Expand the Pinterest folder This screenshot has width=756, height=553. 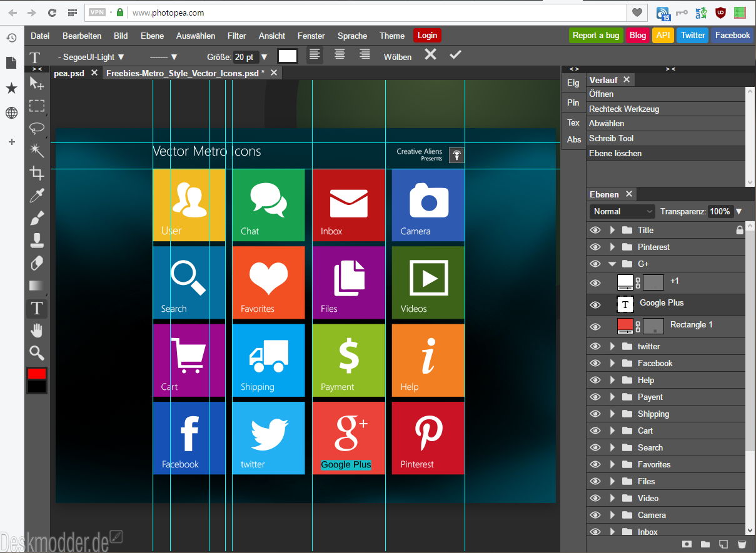tap(613, 247)
